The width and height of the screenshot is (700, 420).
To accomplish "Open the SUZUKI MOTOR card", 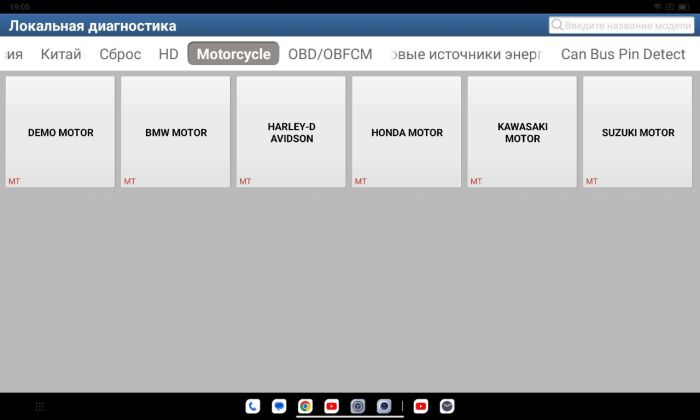I will coord(638,132).
